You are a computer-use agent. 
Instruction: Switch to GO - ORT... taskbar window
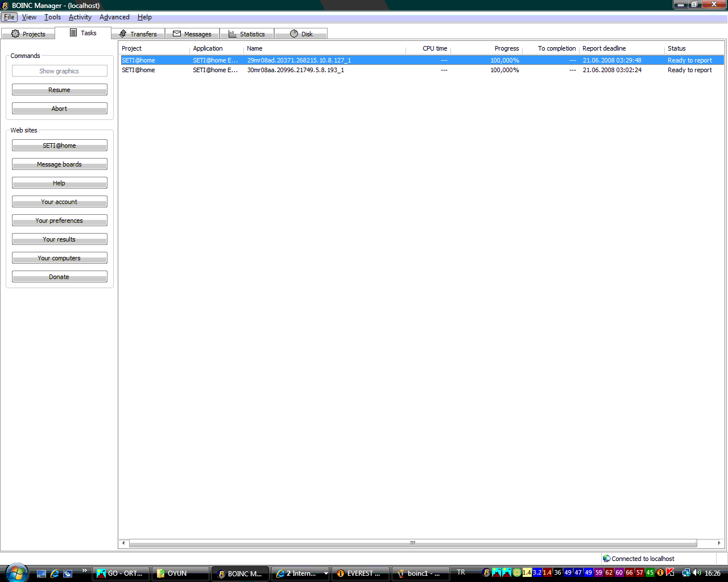[121, 573]
